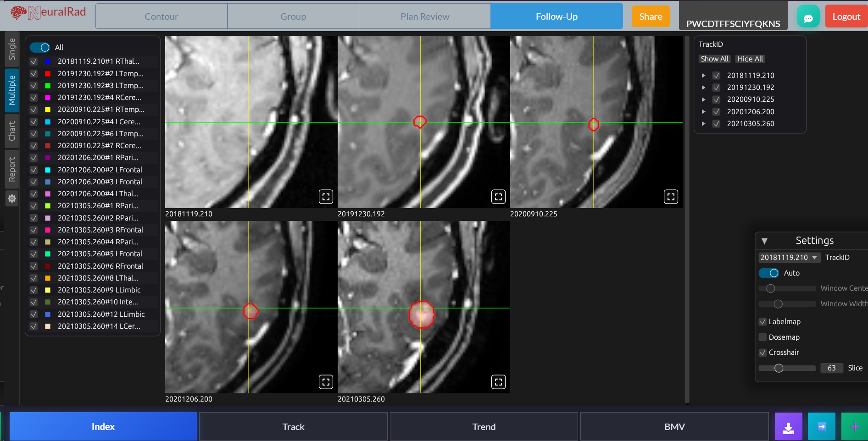Screen dimensions: 868x441
Task: Click the fullscreen icon on the 20191230.192 viewport
Action: point(499,197)
